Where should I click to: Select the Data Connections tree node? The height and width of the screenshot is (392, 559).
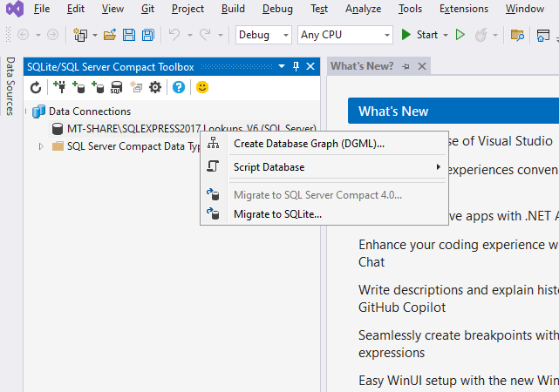pyautogui.click(x=90, y=112)
